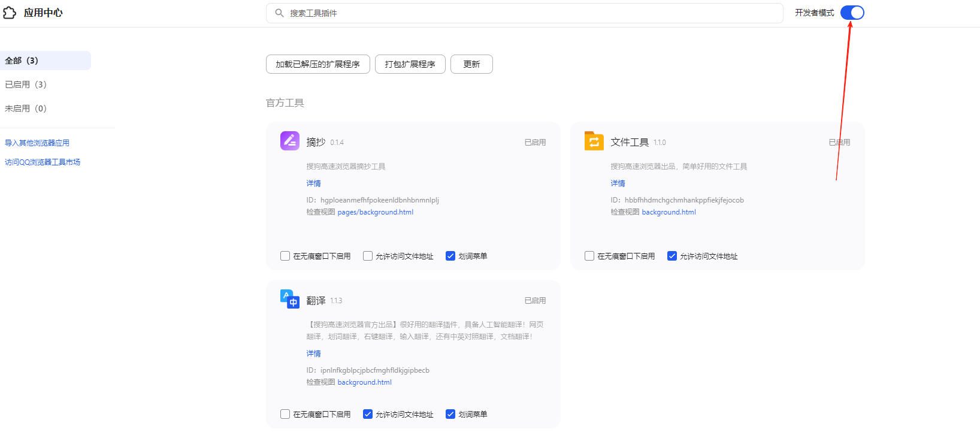Open 详情 link for 翻译
Image resolution: width=980 pixels, height=435 pixels.
pyautogui.click(x=314, y=354)
